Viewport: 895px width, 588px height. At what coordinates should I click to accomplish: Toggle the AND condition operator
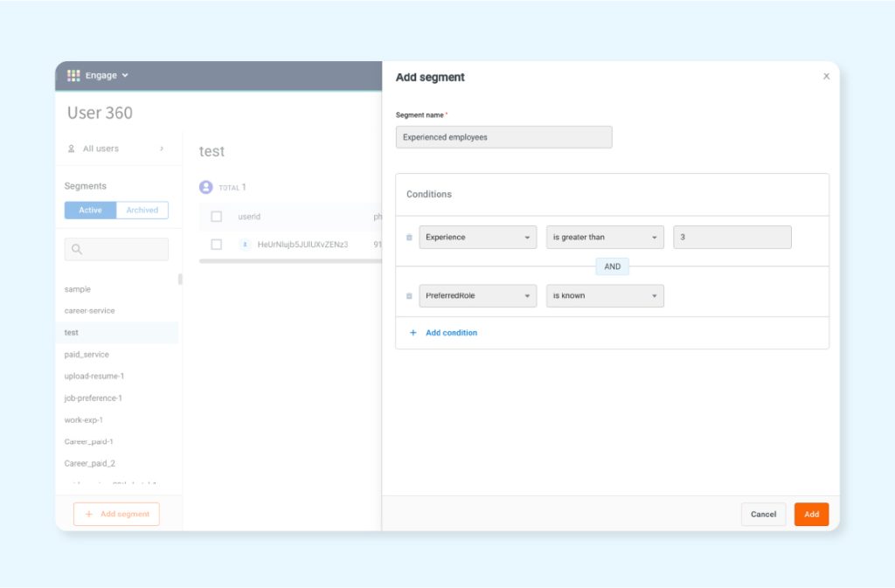click(613, 266)
